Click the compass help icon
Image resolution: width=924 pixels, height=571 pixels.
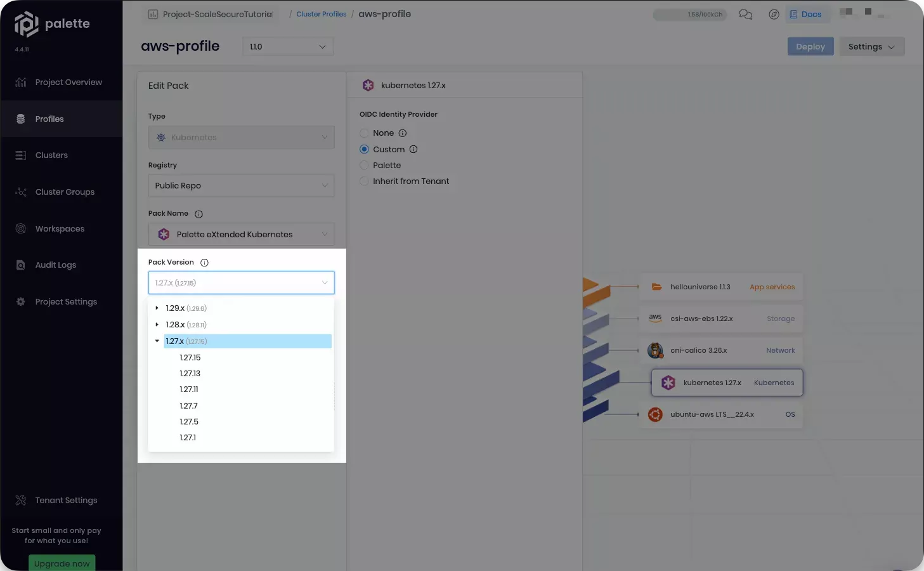tap(774, 14)
